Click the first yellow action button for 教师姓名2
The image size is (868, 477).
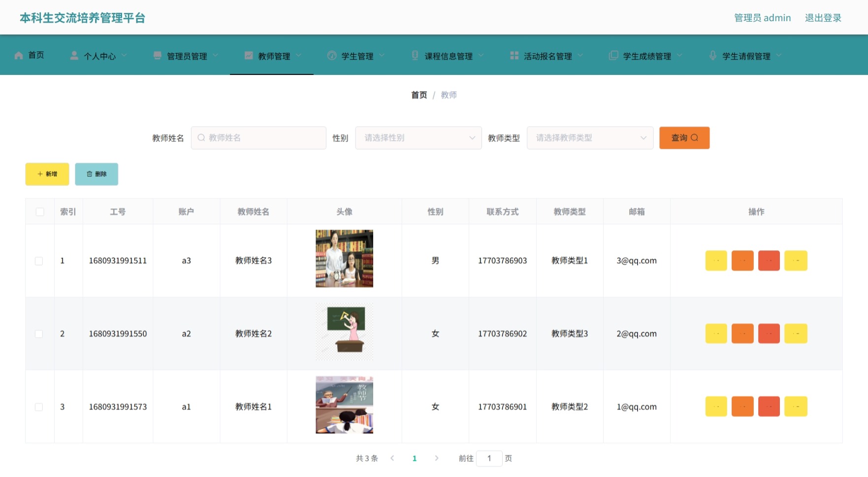tap(716, 334)
